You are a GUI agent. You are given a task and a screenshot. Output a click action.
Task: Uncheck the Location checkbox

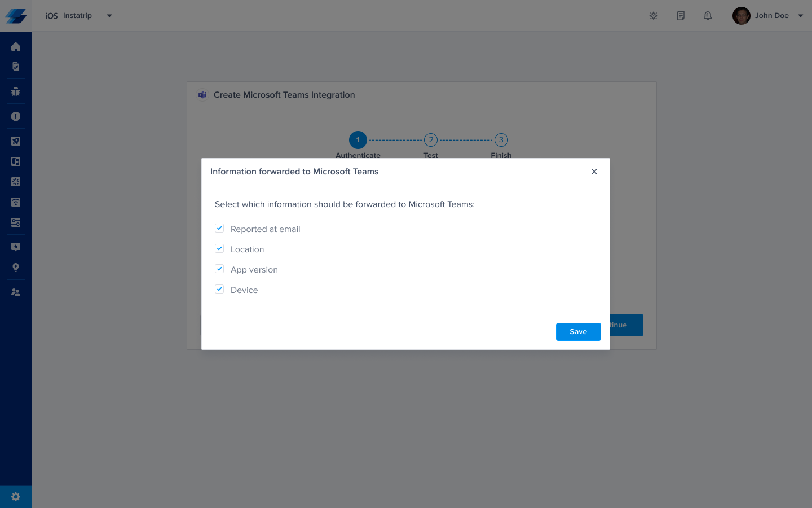219,249
